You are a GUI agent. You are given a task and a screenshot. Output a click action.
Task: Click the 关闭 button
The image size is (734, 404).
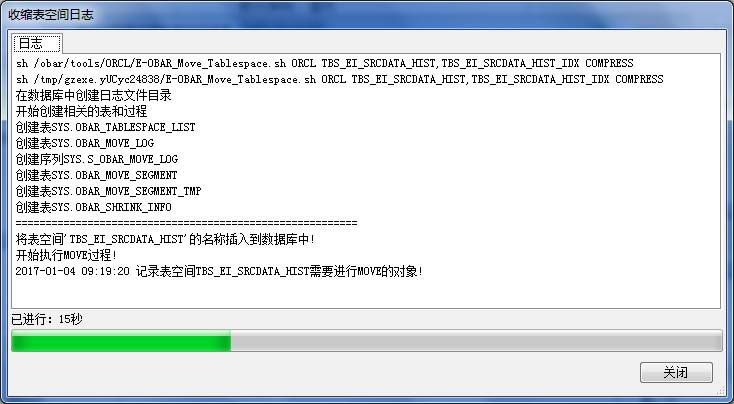tap(676, 373)
